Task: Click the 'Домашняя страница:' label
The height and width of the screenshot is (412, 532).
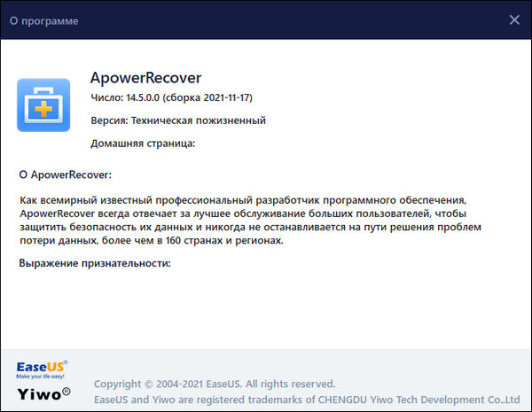Action: [143, 144]
